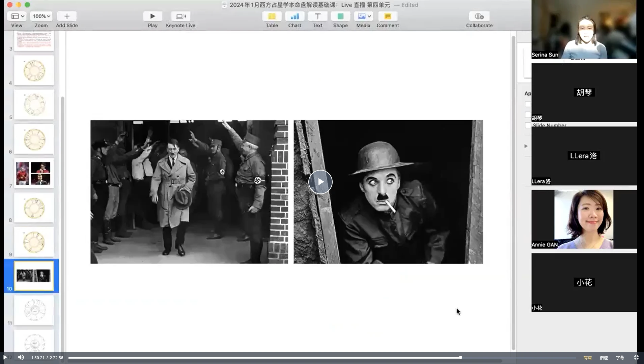
Task: Select slide 9 thumbnail
Action: [x=34, y=242]
